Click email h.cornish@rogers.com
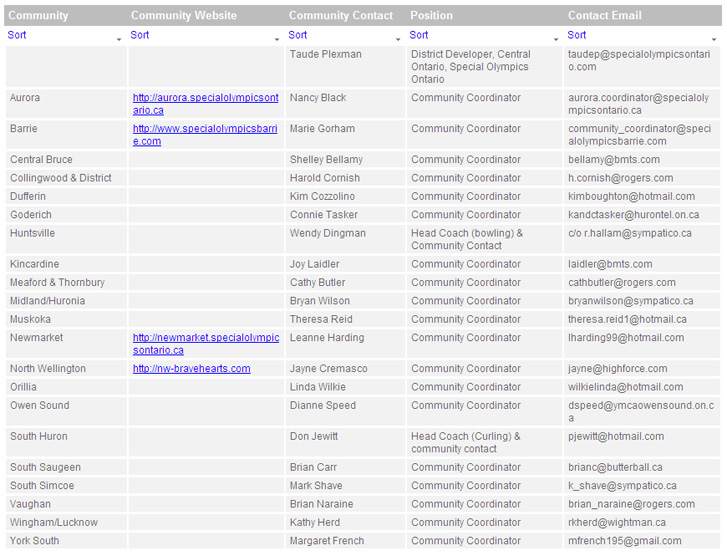 click(620, 178)
